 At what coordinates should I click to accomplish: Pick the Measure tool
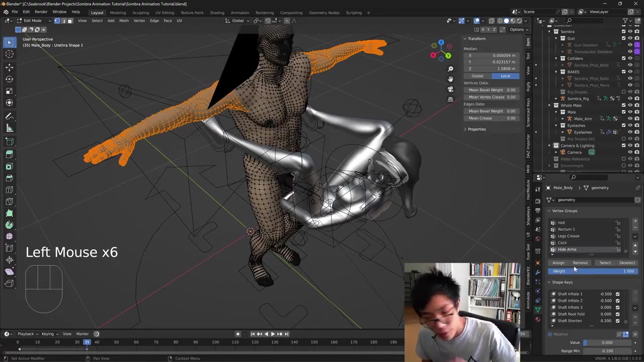click(x=9, y=128)
